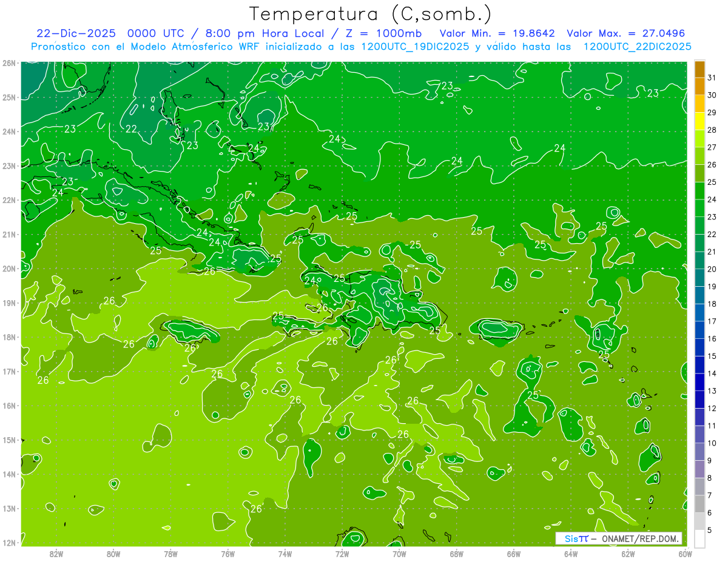Click the 'ONAMET/REP.DOM.' credit label

(640, 538)
